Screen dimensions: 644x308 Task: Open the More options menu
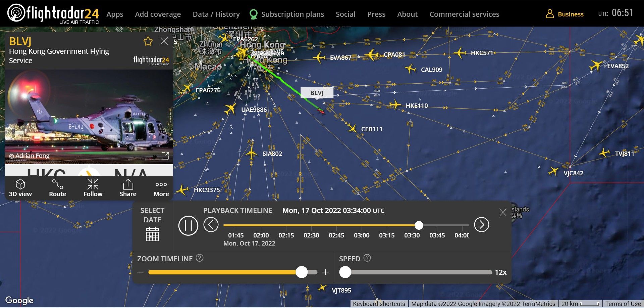(x=161, y=189)
